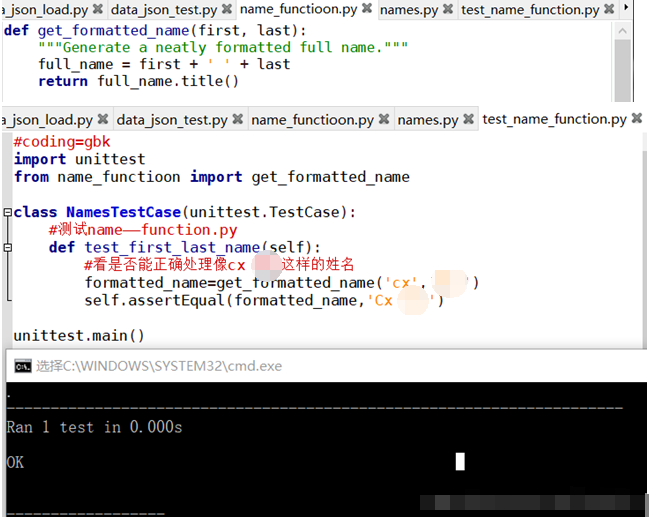Collapse the test_first_last_name method fold marker

[7, 248]
